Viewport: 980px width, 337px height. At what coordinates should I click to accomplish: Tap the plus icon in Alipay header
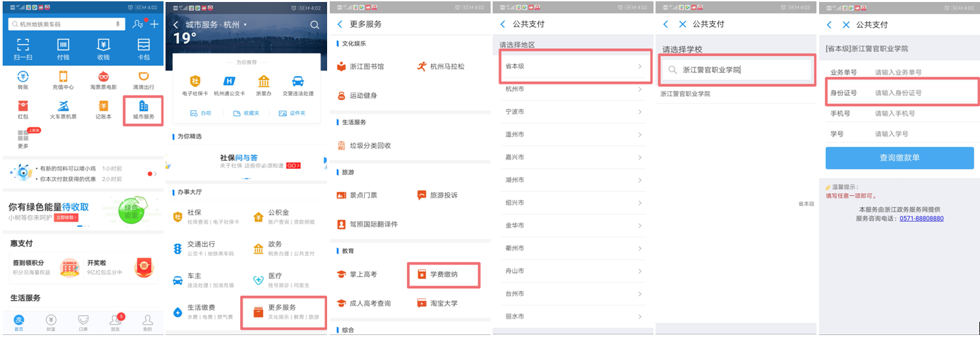coord(154,24)
